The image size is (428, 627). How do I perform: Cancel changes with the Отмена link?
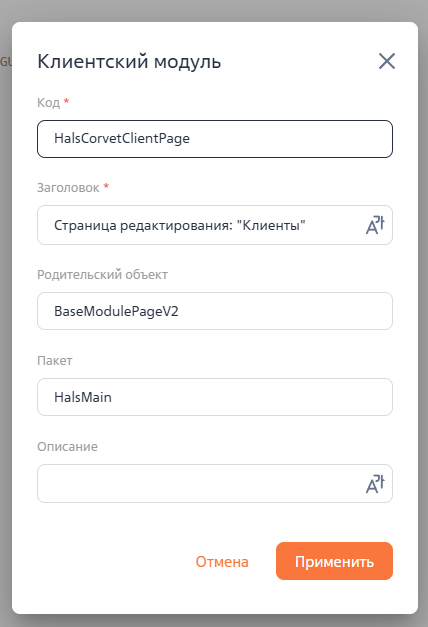pyautogui.click(x=222, y=562)
